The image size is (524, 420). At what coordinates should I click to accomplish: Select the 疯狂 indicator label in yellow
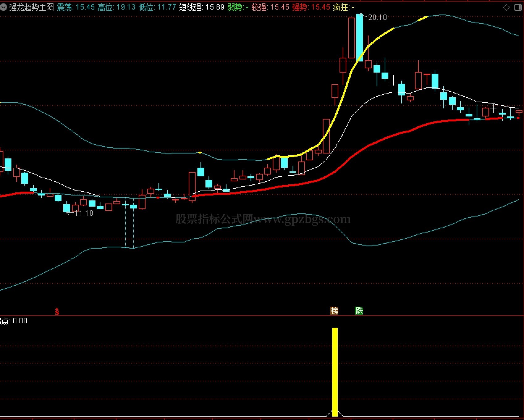point(341,7)
